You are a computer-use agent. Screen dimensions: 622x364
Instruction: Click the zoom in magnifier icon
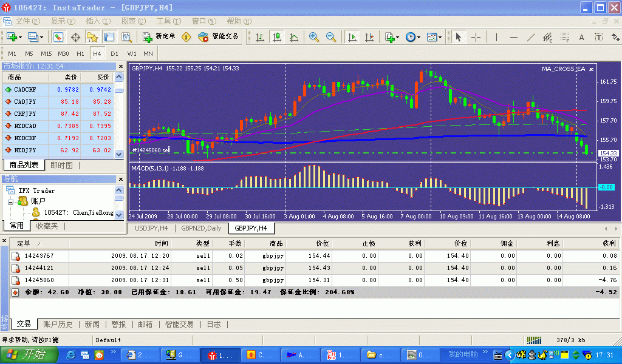314,37
